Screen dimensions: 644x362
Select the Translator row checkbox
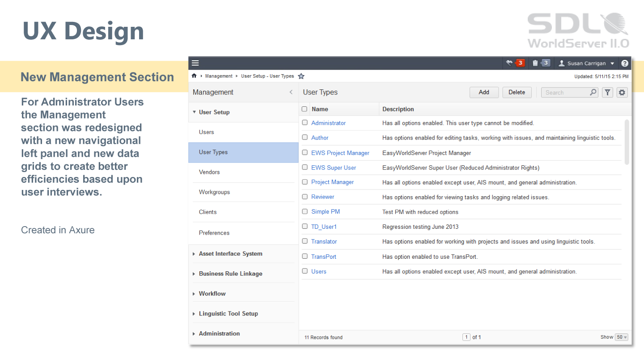point(305,241)
